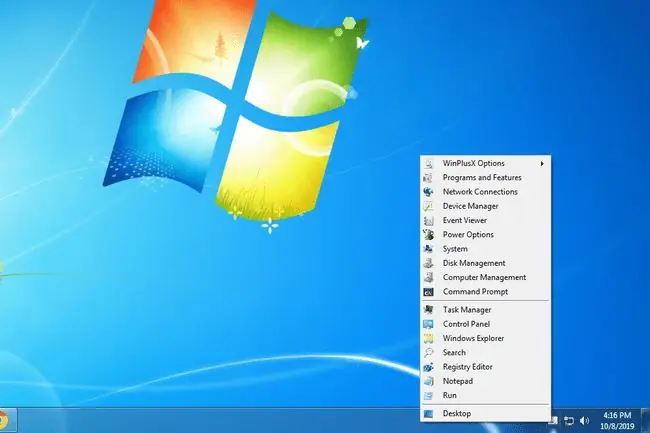Select Network Connections in the menu
Image resolution: width=650 pixels, height=433 pixels.
485,192
